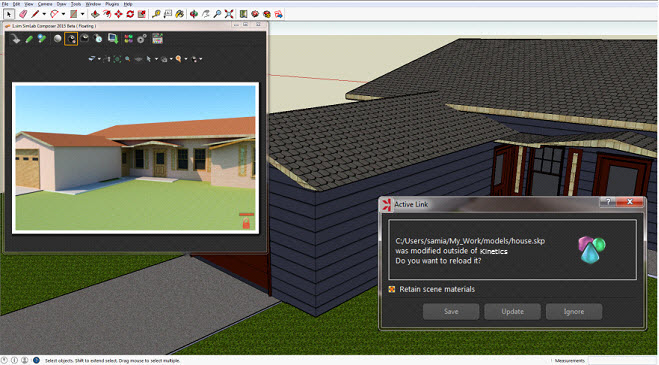The height and width of the screenshot is (365, 659).
Task: Click the Zoom Extents icon
Action: [x=229, y=14]
